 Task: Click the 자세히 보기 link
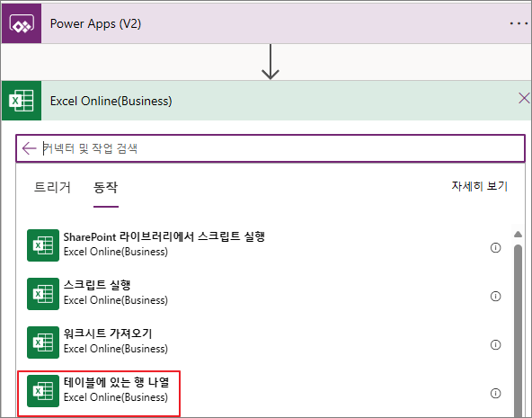479,186
